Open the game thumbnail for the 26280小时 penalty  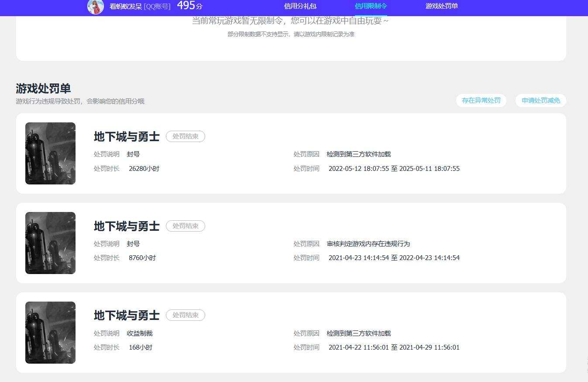click(50, 153)
